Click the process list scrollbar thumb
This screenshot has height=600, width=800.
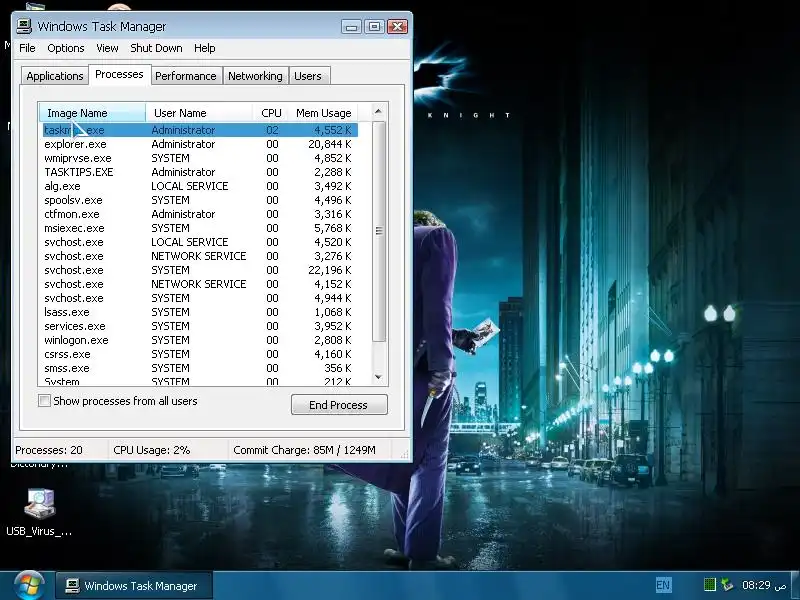[x=379, y=231]
